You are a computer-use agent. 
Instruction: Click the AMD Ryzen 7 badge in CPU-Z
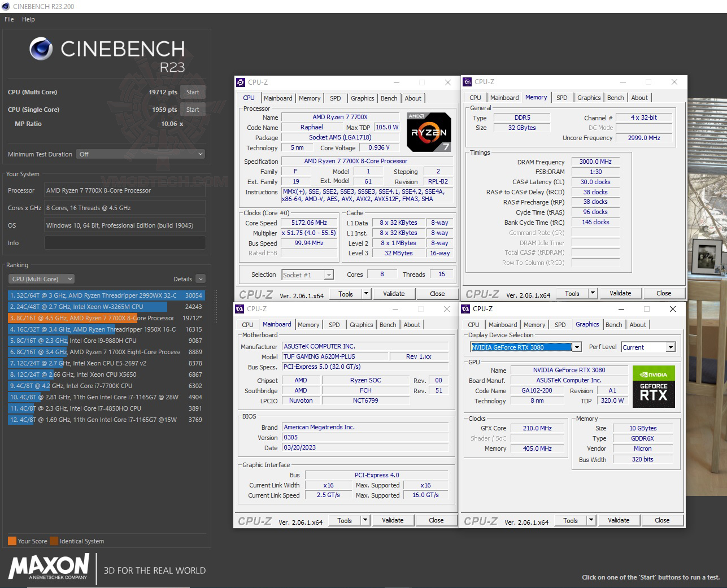(428, 132)
